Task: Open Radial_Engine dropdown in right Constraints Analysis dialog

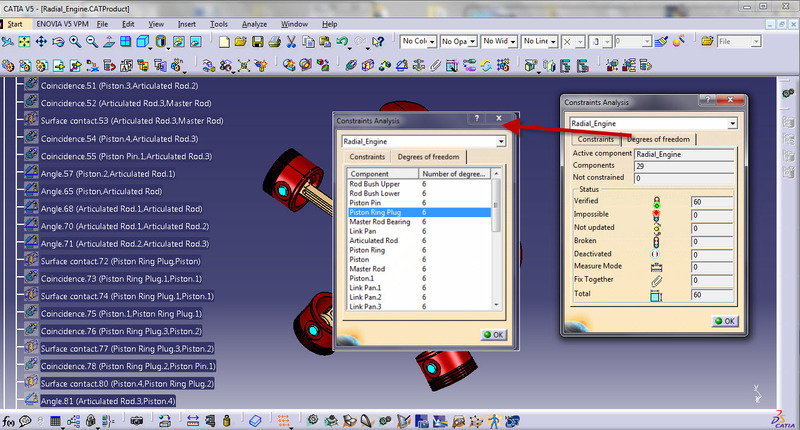Action: pos(733,123)
